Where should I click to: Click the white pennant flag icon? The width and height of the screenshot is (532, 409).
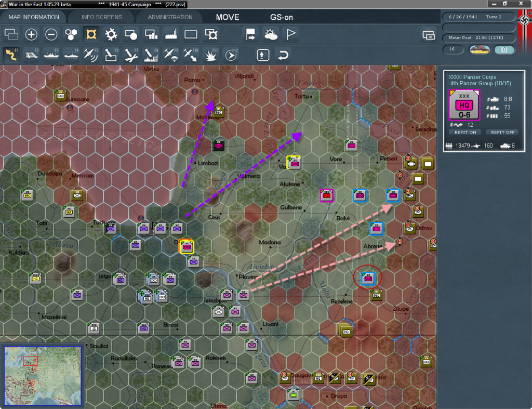(x=291, y=34)
